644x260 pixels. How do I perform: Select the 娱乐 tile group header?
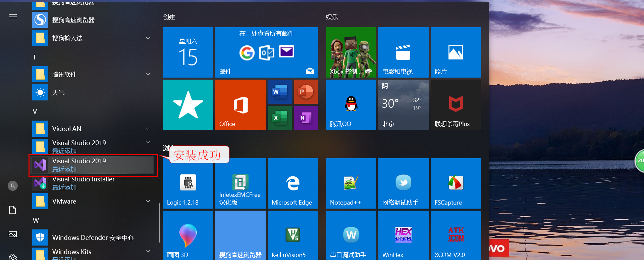point(332,17)
